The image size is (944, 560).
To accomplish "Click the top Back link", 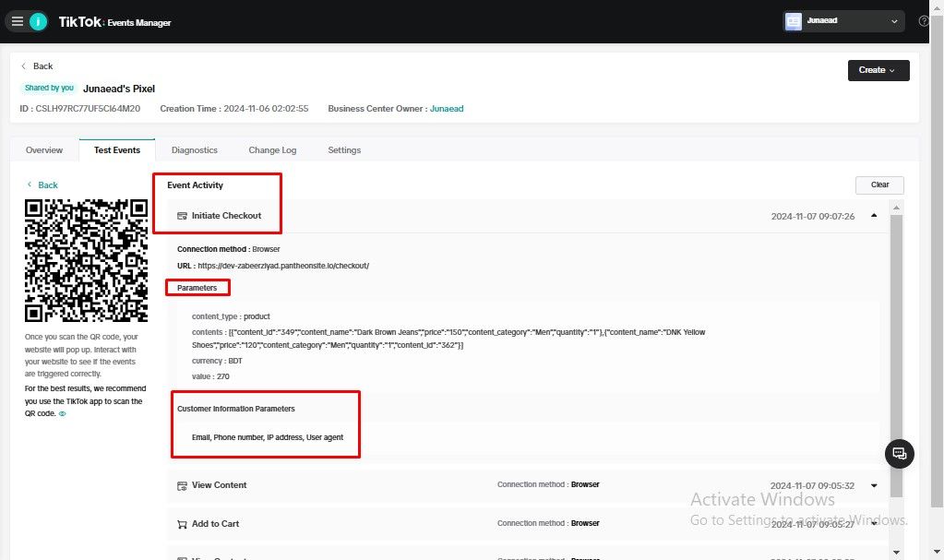I will click(42, 66).
